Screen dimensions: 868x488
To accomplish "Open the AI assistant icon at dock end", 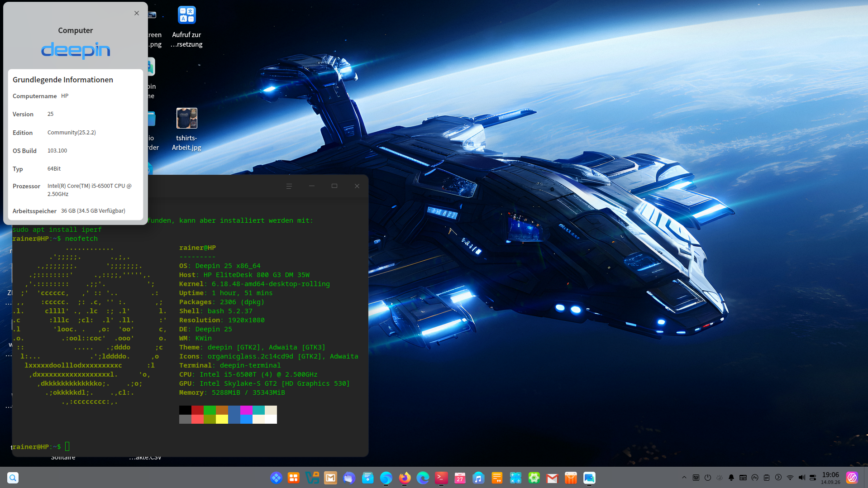I will click(852, 478).
